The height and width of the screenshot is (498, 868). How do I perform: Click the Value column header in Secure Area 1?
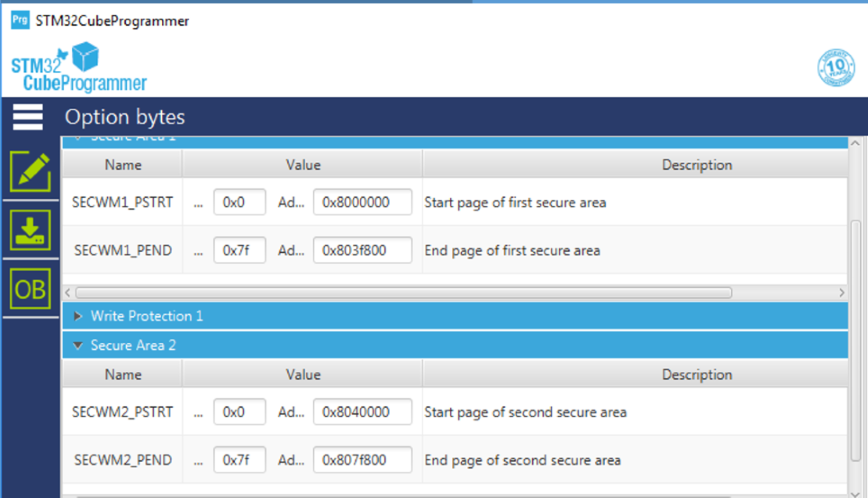(x=303, y=165)
